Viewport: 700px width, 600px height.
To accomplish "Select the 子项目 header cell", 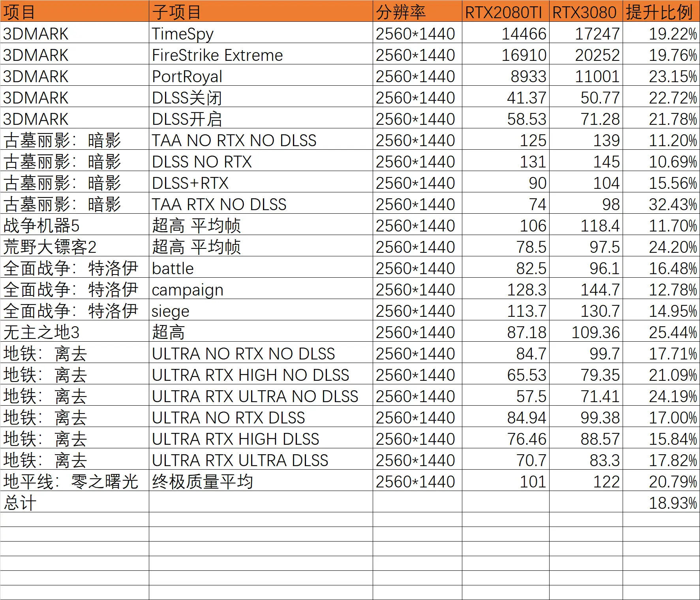I will [261, 12].
